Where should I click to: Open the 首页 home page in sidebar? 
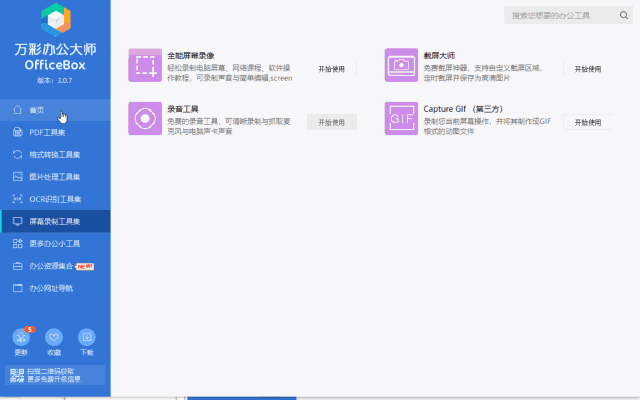55,110
